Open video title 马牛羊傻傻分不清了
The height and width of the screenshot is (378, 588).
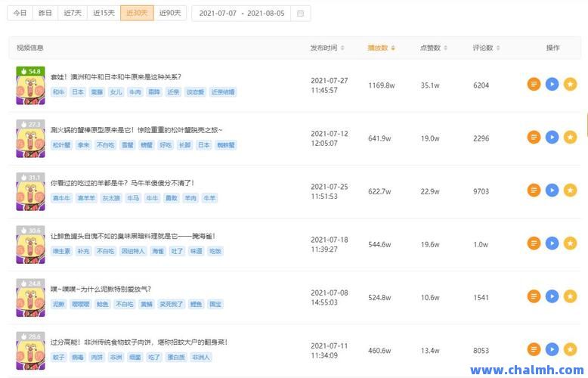[122, 183]
